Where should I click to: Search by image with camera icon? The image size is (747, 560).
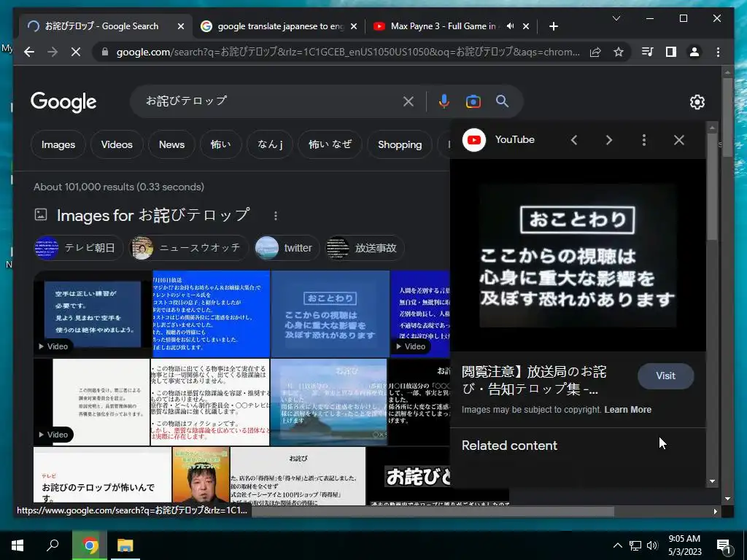473,101
